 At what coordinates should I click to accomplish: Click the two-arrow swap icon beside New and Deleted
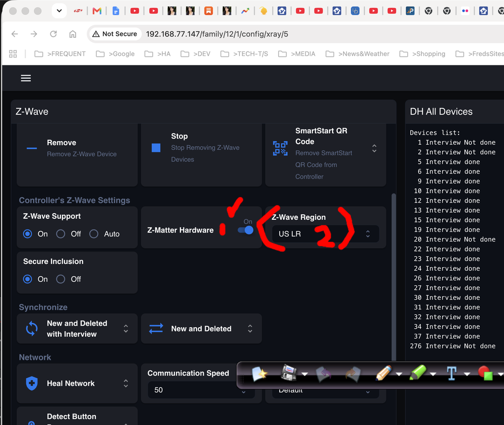tap(156, 329)
